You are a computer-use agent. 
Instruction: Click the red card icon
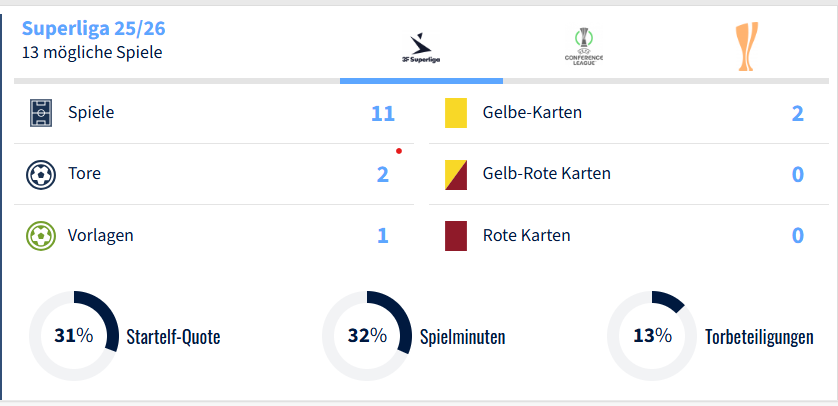click(456, 236)
